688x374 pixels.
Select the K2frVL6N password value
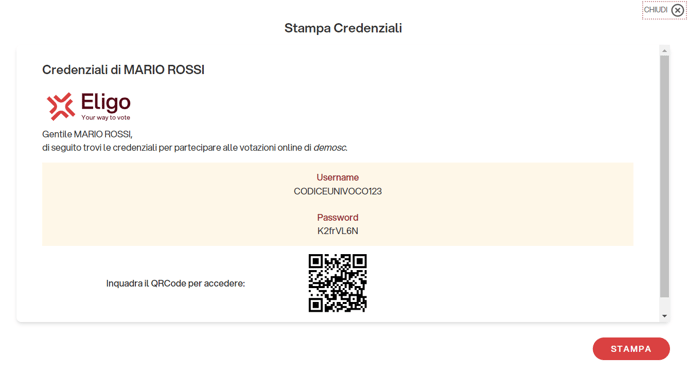337,231
